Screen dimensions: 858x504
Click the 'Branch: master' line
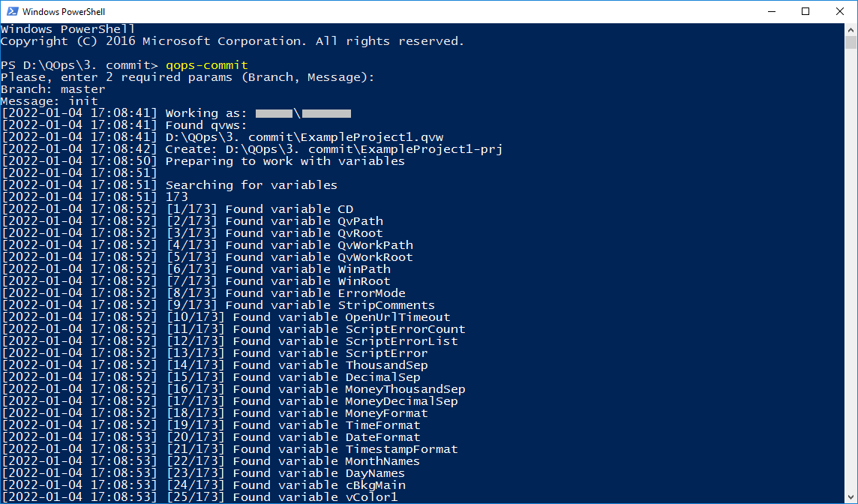point(53,89)
